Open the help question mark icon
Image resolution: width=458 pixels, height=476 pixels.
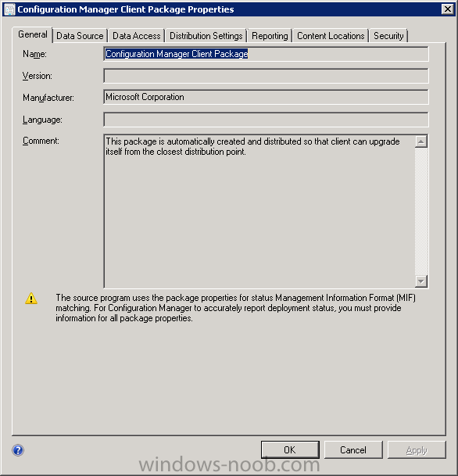click(x=18, y=450)
